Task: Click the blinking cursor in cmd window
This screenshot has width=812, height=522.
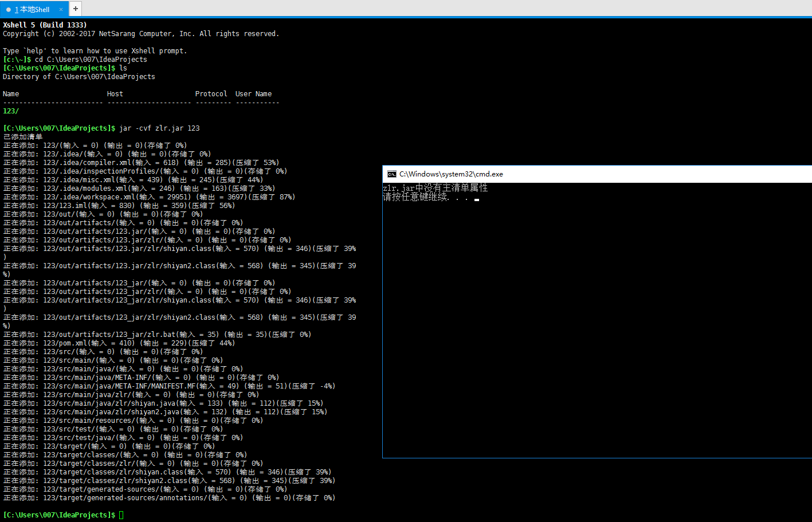Action: (477, 200)
